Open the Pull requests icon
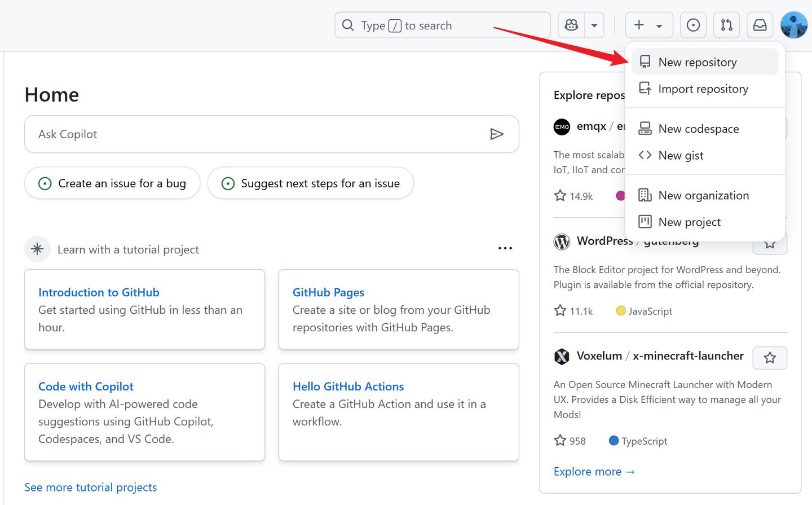 [x=726, y=25]
